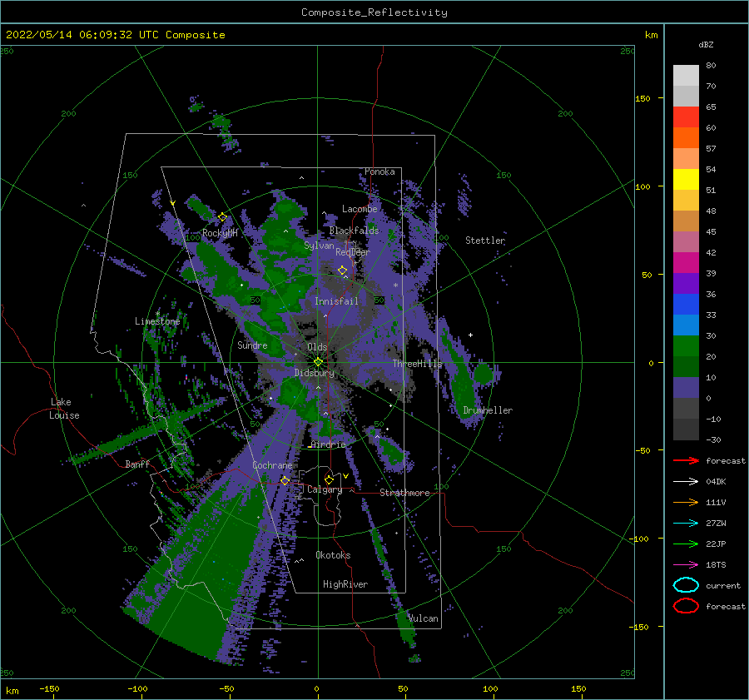Click the light gray 80 dBZ swatch
The image size is (749, 700).
tap(686, 75)
